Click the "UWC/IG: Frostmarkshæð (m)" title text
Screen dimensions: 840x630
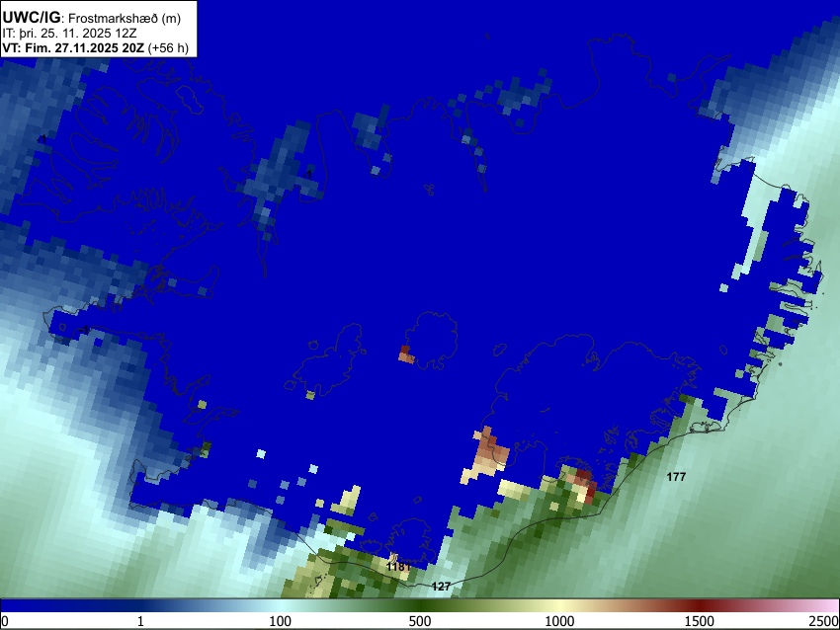(x=92, y=18)
